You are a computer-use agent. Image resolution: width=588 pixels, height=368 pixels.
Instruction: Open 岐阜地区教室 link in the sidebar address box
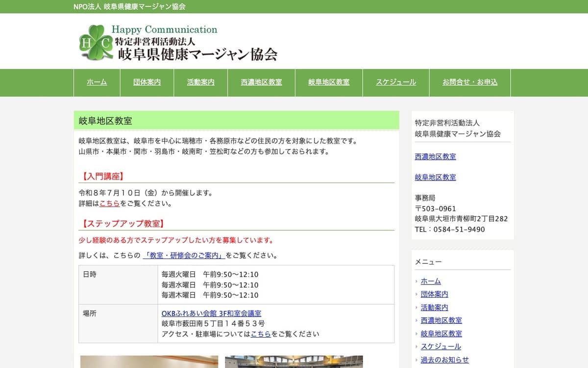click(436, 177)
